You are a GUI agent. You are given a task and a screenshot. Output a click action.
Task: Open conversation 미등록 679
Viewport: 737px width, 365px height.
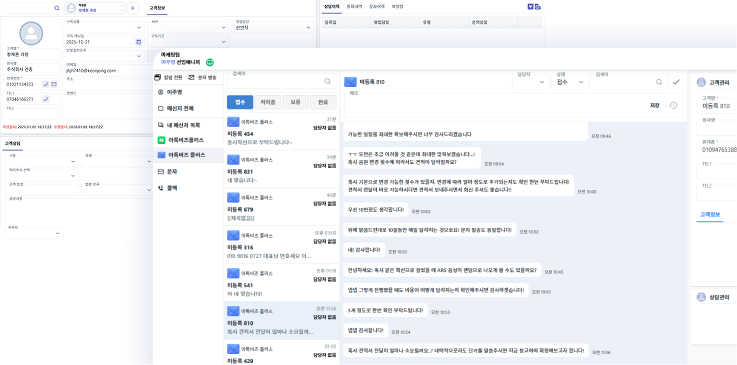[x=281, y=207]
